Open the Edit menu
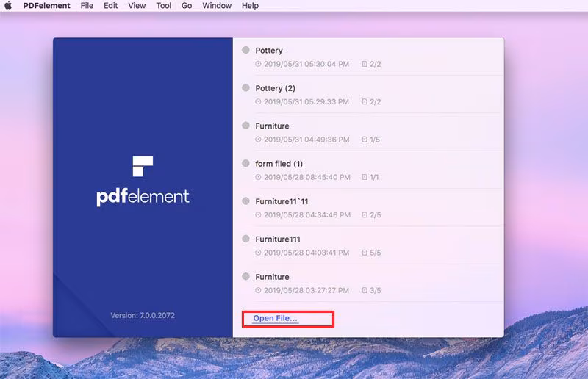 click(x=111, y=6)
